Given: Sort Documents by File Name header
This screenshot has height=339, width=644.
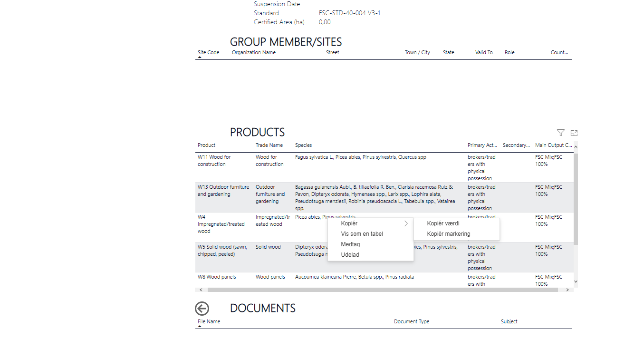Looking at the screenshot, I should [209, 321].
